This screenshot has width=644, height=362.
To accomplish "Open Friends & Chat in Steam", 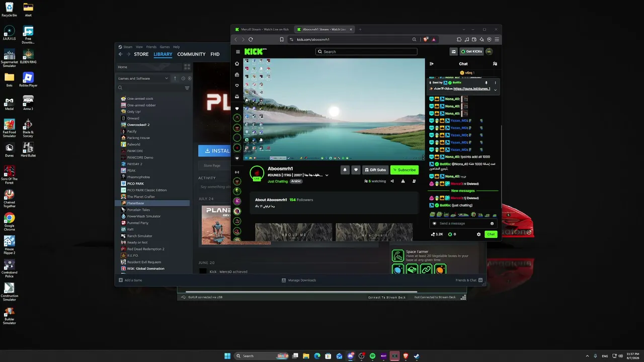I will (x=469, y=280).
